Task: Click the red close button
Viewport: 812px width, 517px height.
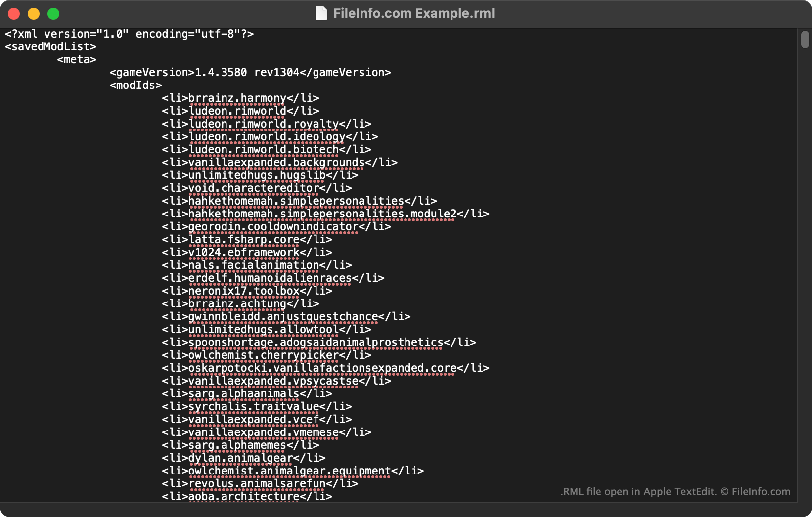Action: [14, 14]
